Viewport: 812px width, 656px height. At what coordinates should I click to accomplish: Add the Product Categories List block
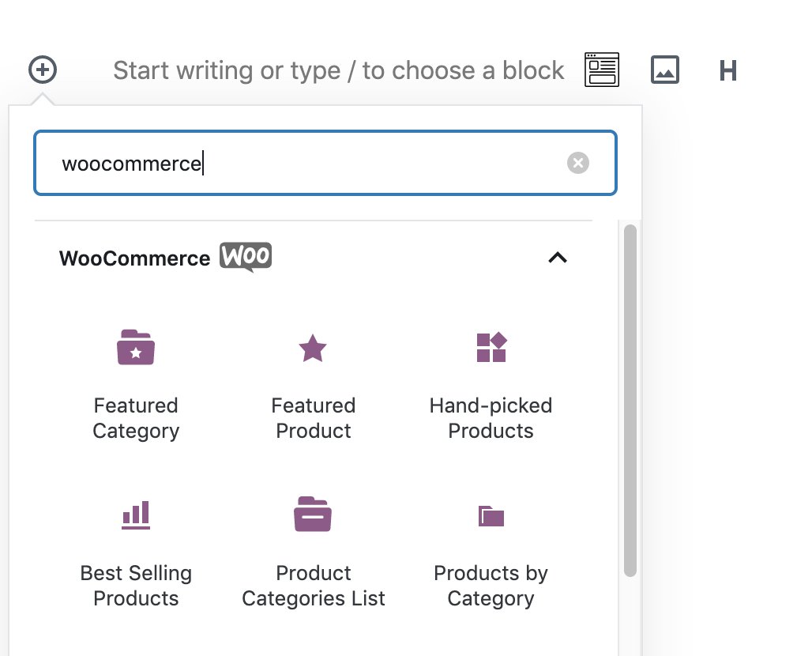click(x=314, y=552)
